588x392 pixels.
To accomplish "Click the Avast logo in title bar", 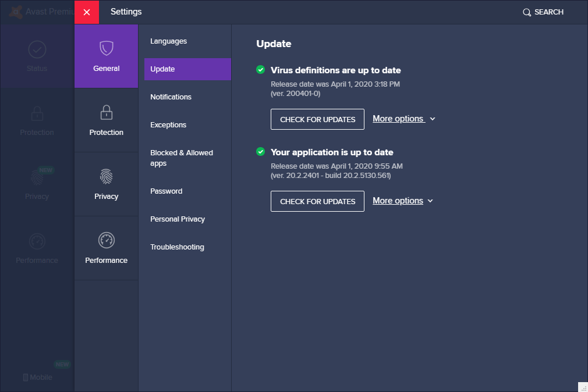I will click(15, 12).
